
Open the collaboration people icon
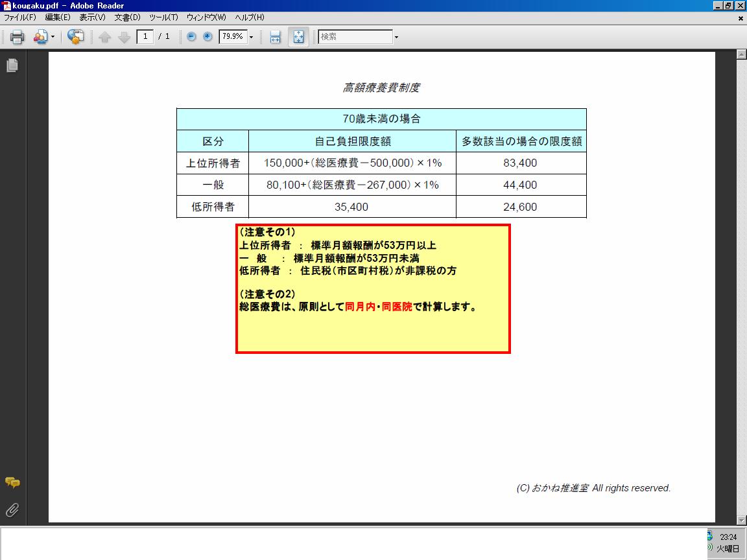click(40, 37)
